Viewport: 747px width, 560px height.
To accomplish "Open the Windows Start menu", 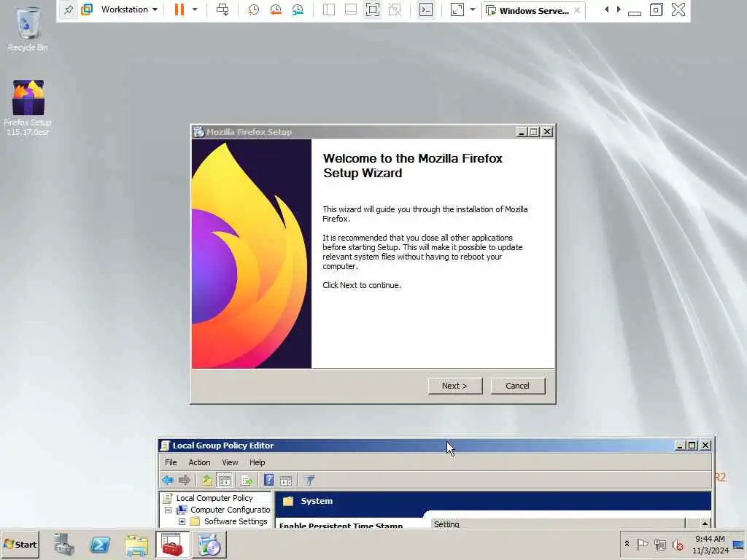I will pos(20,544).
